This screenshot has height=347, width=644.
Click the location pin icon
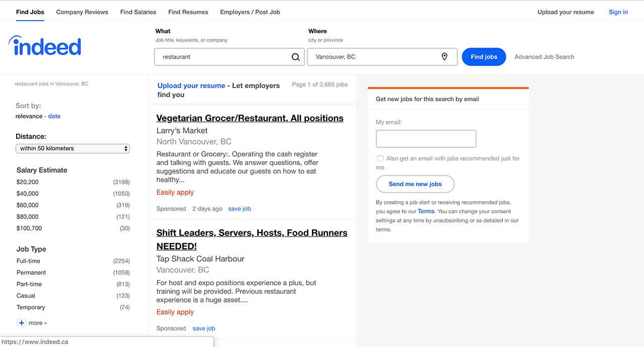pyautogui.click(x=444, y=57)
